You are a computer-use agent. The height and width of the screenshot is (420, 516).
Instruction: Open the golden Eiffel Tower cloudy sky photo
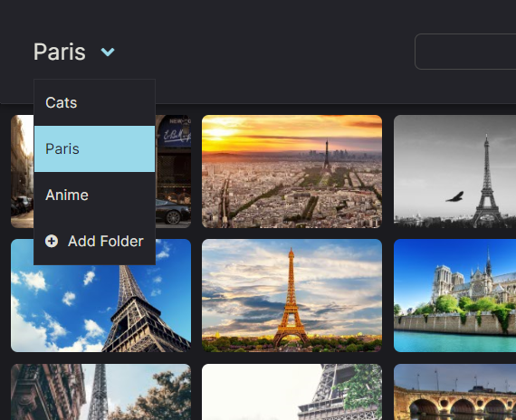[x=291, y=296]
